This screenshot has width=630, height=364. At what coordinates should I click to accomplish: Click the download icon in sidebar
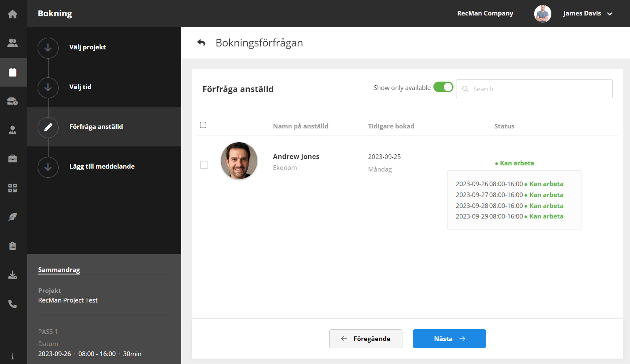pos(13,275)
